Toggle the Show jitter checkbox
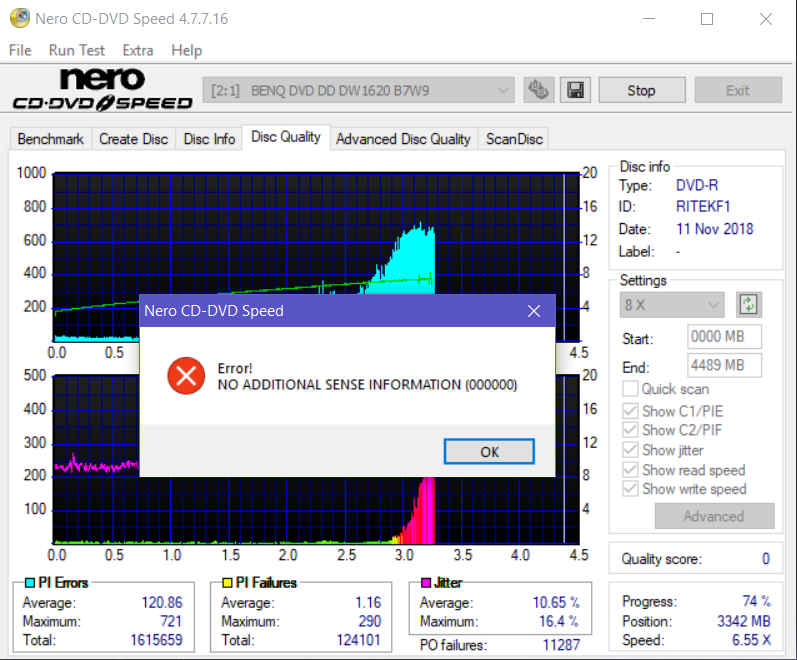The height and width of the screenshot is (660, 797). pos(630,450)
